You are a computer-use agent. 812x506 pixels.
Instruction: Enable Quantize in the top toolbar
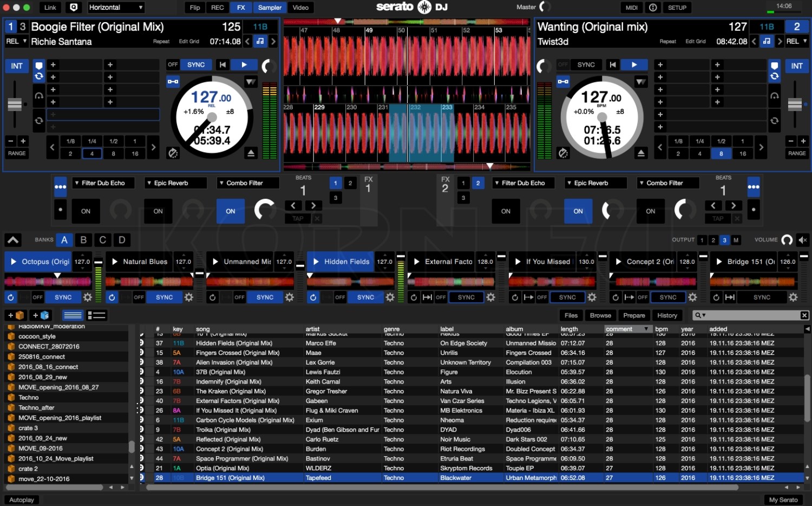[74, 8]
